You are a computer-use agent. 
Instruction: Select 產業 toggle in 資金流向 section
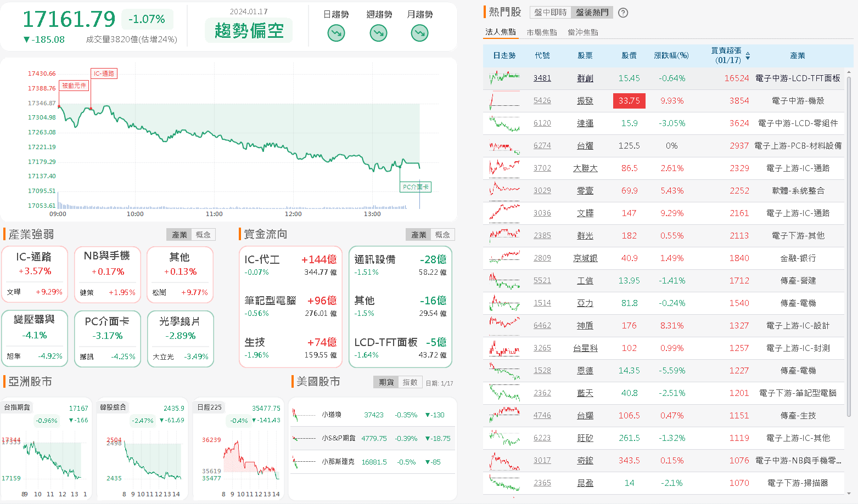pyautogui.click(x=418, y=235)
